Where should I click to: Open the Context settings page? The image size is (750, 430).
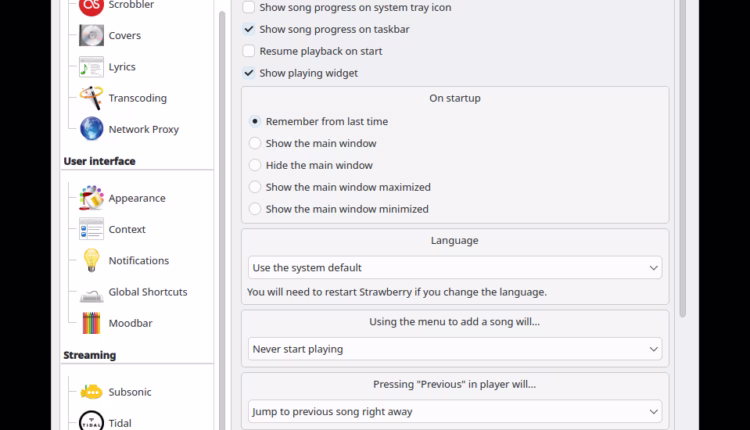[x=127, y=229]
